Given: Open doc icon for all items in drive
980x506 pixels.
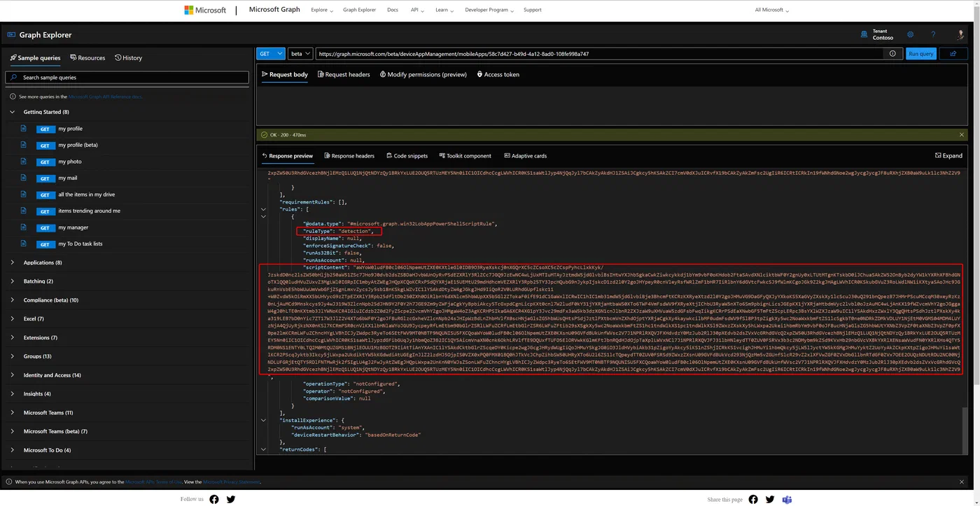Looking at the screenshot, I should click(x=23, y=195).
